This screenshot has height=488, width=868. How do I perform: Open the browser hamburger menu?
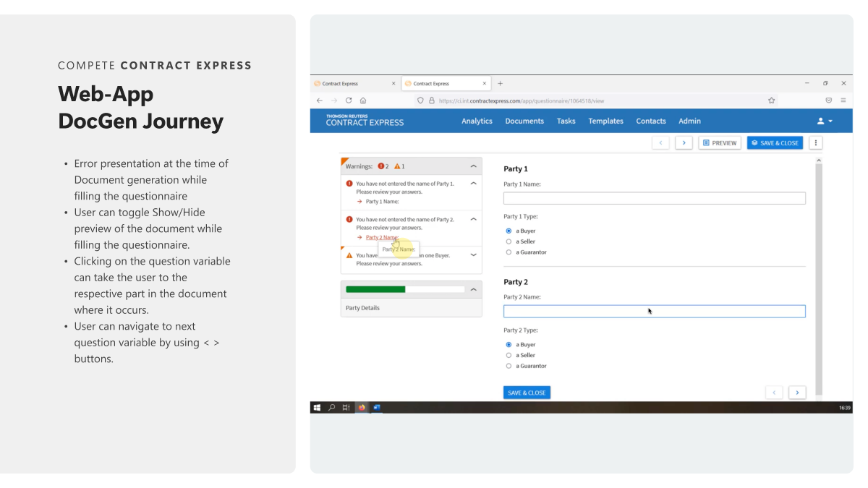[843, 100]
